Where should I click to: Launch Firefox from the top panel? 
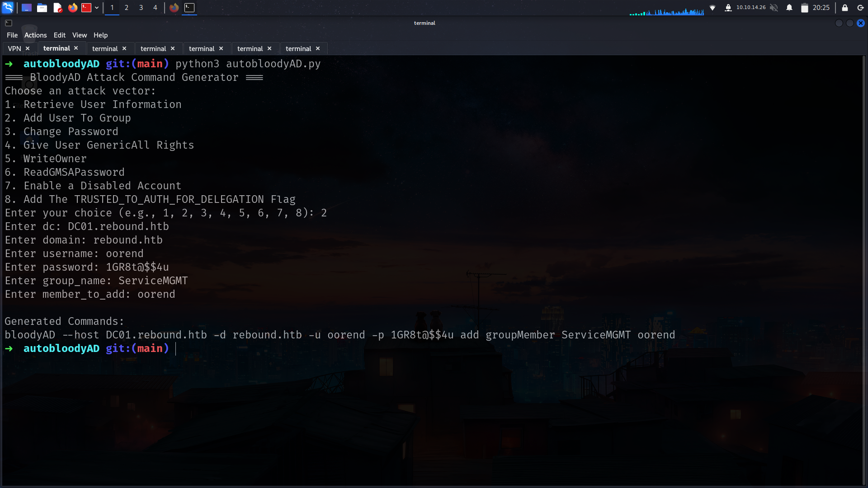point(72,8)
